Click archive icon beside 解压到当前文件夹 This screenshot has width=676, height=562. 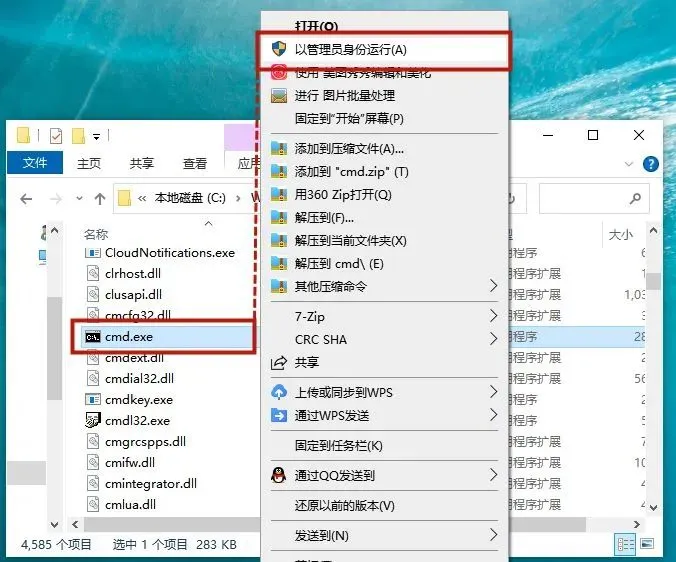279,240
